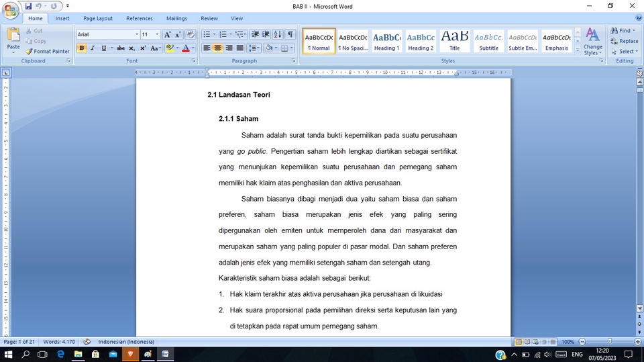Toggle Bold formatting
This screenshot has height=362, width=644.
click(x=82, y=48)
